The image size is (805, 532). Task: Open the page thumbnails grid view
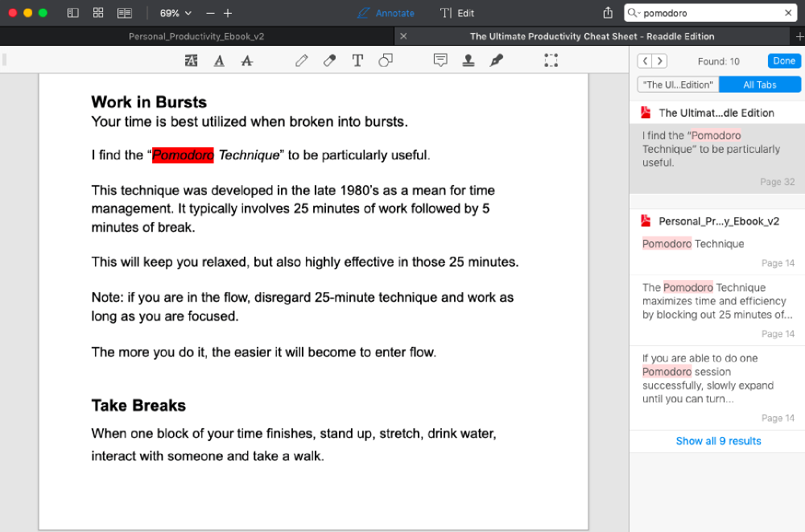coord(98,13)
